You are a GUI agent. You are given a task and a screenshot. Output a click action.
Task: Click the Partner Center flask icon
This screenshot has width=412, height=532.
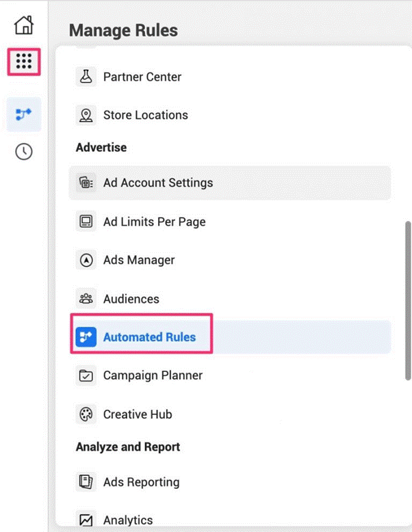coord(86,77)
